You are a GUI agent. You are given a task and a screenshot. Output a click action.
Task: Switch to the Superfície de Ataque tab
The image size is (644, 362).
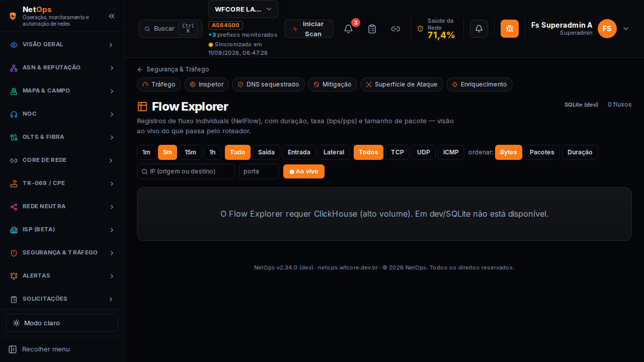pyautogui.click(x=401, y=84)
